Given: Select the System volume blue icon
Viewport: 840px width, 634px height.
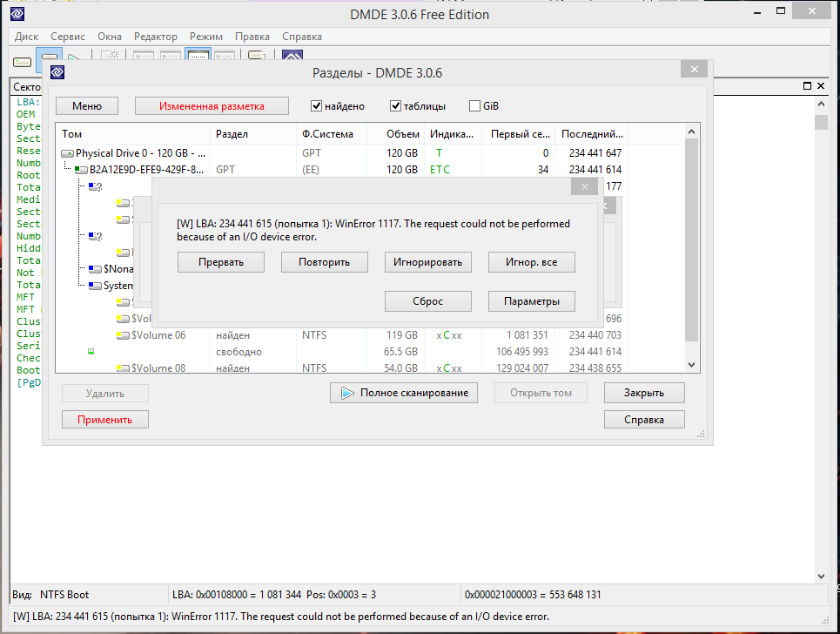Looking at the screenshot, I should 95,286.
